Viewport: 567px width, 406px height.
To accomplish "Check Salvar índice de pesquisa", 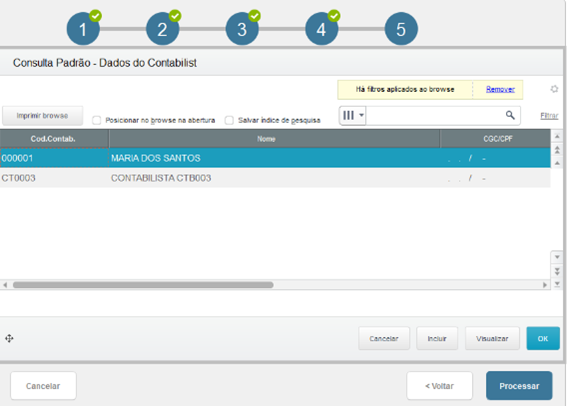I will (x=229, y=120).
